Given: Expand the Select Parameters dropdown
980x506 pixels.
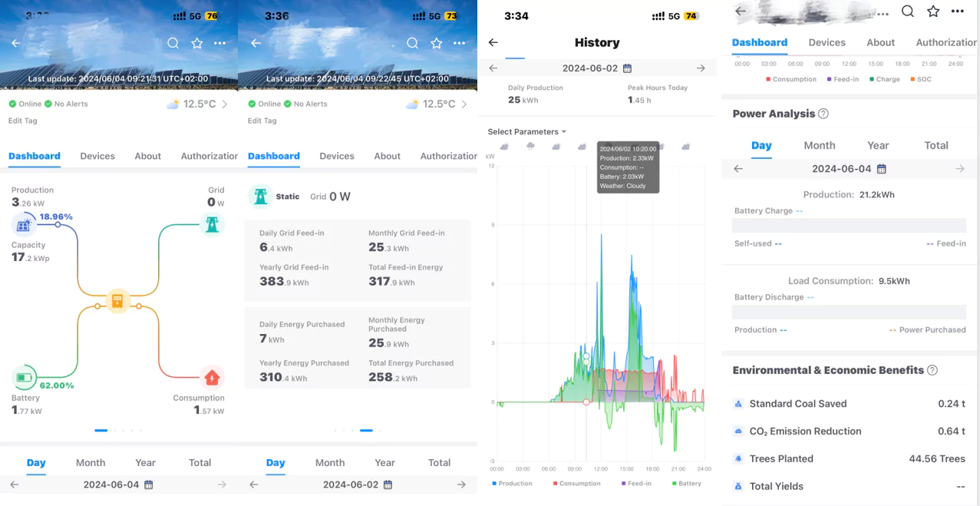Looking at the screenshot, I should pyautogui.click(x=526, y=132).
